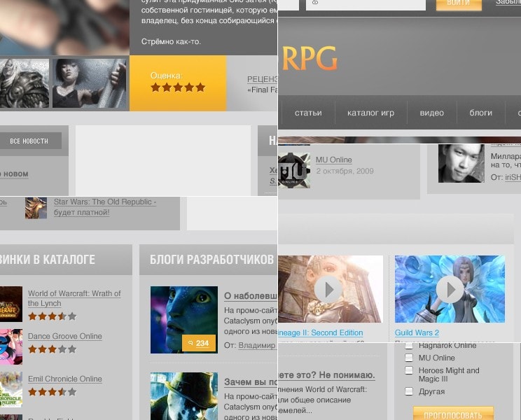Play the Guild Wars 2 video
Image resolution: width=521 pixels, height=420 pixels.
(450, 288)
